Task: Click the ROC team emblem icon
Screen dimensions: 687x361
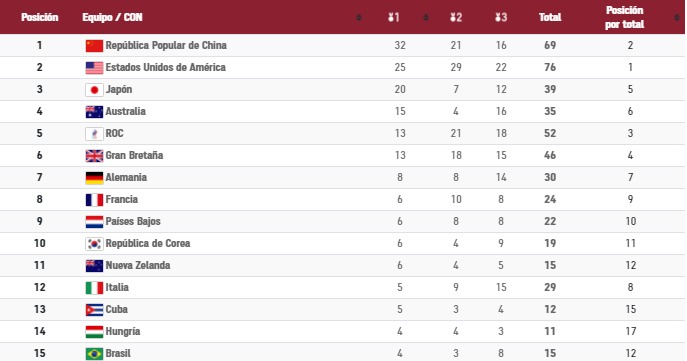Action: (x=94, y=134)
